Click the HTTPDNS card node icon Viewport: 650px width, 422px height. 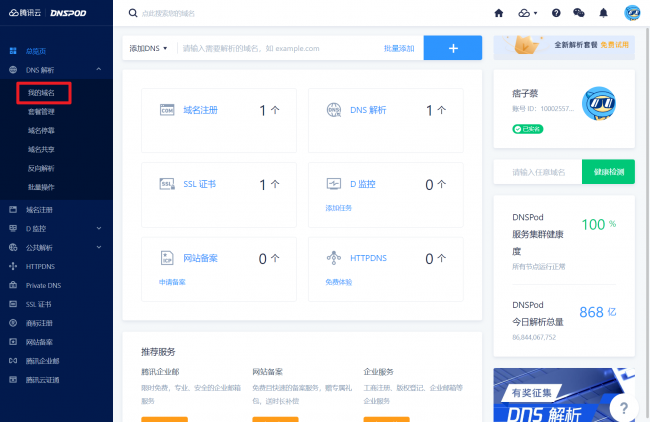[x=334, y=258]
